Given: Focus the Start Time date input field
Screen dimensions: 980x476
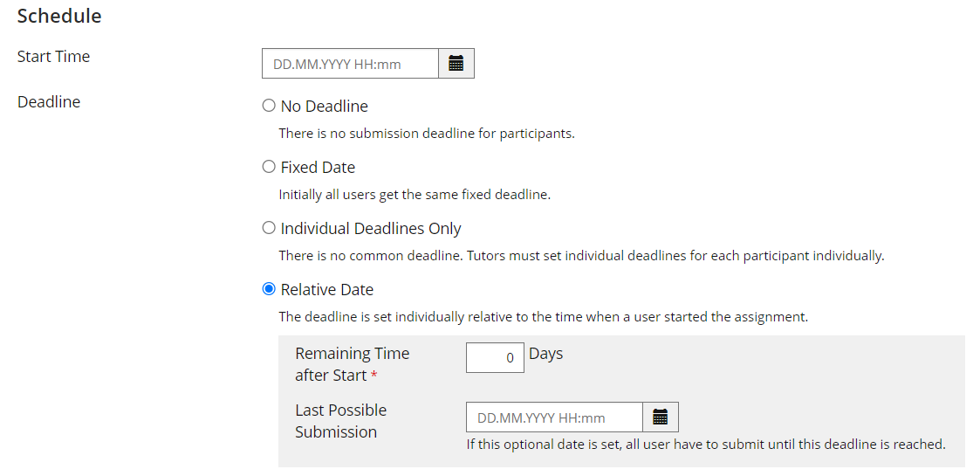Looking at the screenshot, I should pyautogui.click(x=350, y=64).
